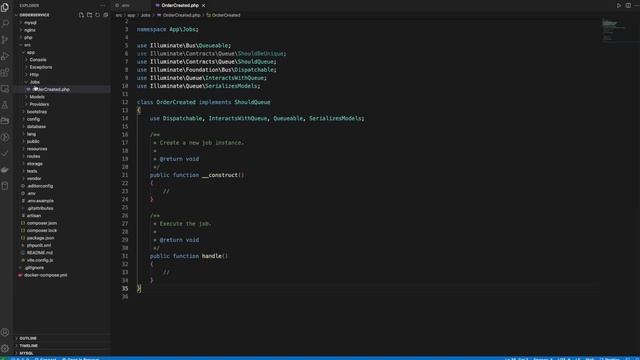Screen dimensions: 640x360
Task: Open the artisan file
Action: tap(33, 216)
